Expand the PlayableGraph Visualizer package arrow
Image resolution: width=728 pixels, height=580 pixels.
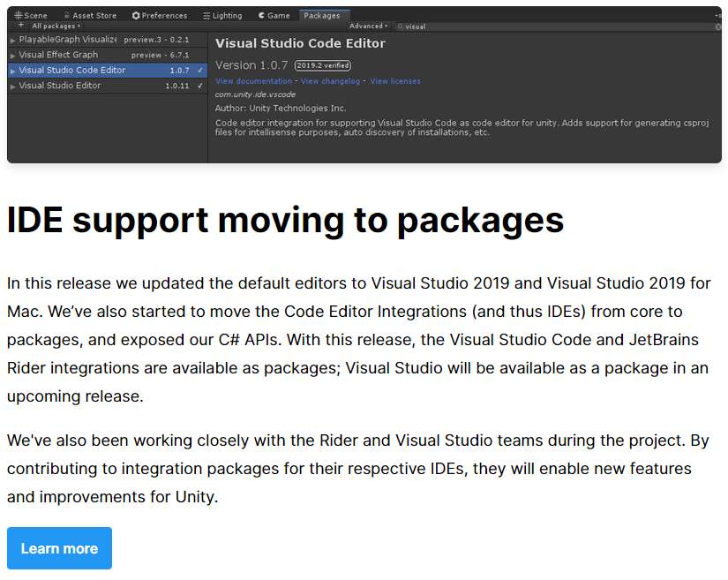tap(13, 41)
